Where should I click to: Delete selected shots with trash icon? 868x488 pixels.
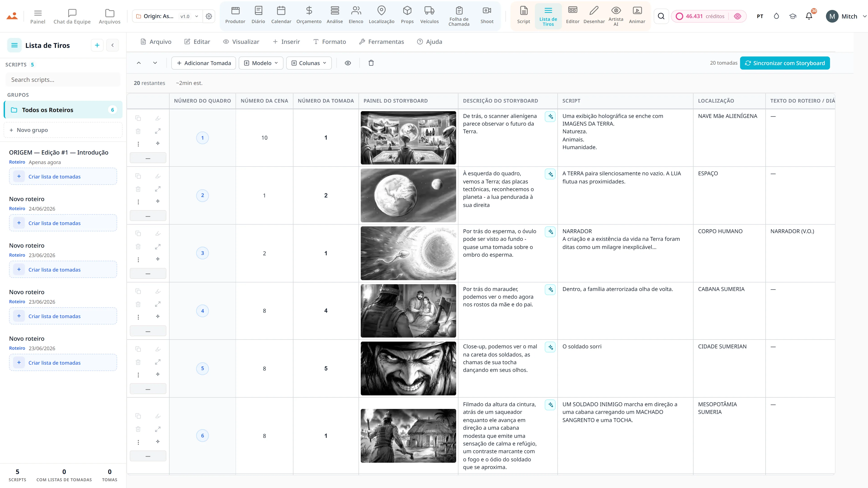point(371,63)
